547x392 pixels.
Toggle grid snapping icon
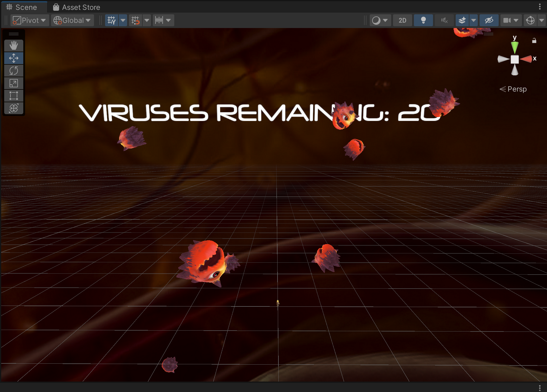135,20
